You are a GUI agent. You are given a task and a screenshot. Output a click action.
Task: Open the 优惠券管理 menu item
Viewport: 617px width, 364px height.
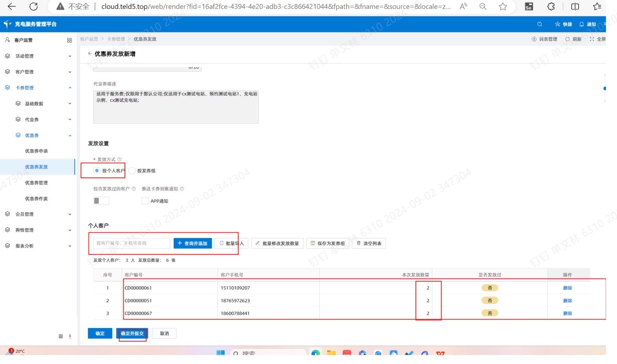(36, 183)
